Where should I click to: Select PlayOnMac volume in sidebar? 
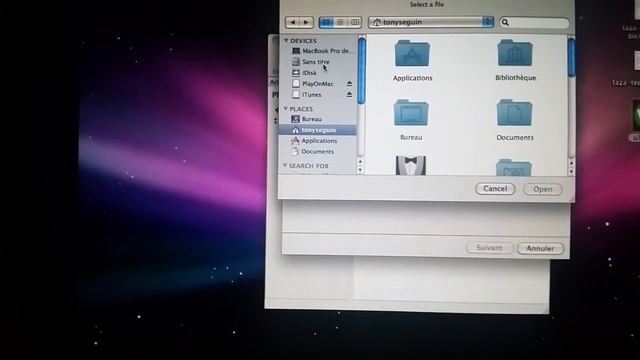pyautogui.click(x=313, y=84)
